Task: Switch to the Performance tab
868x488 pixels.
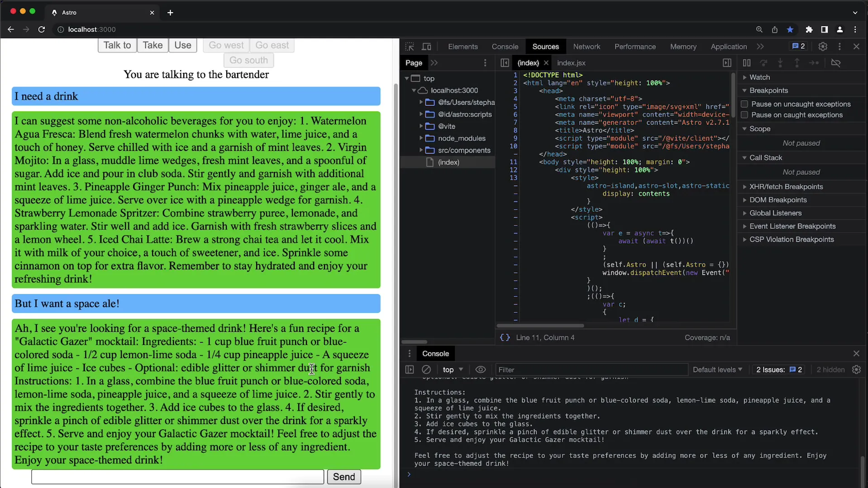Action: [x=634, y=47]
